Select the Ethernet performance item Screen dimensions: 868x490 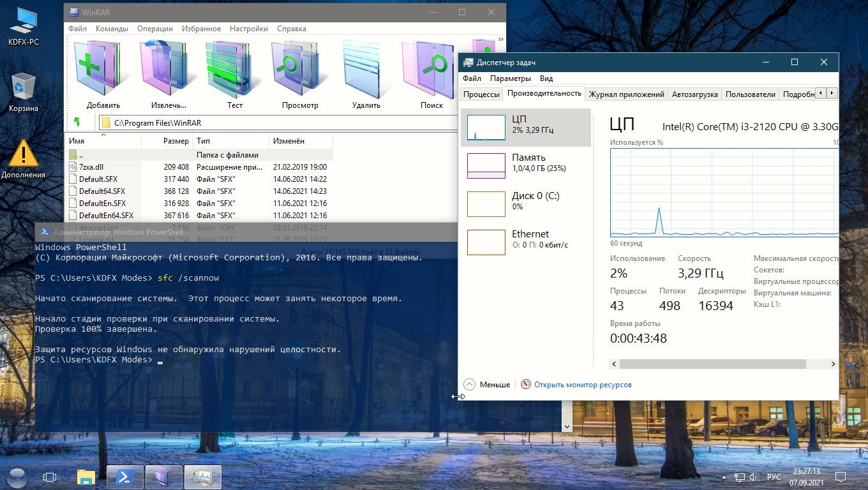pos(526,242)
